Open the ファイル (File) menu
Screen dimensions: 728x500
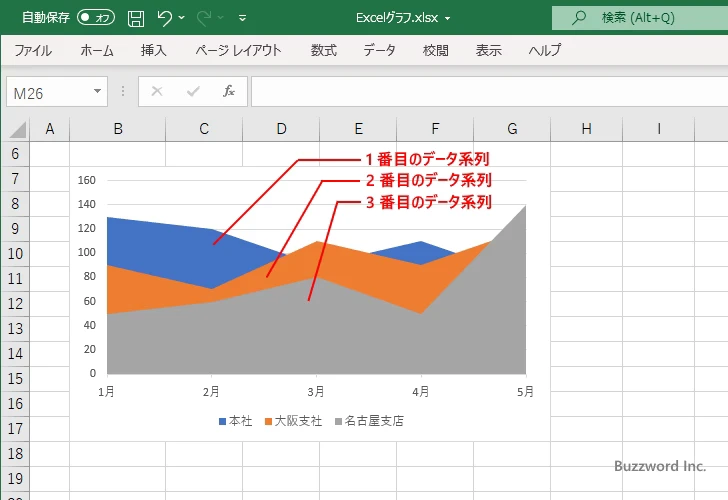(x=33, y=50)
